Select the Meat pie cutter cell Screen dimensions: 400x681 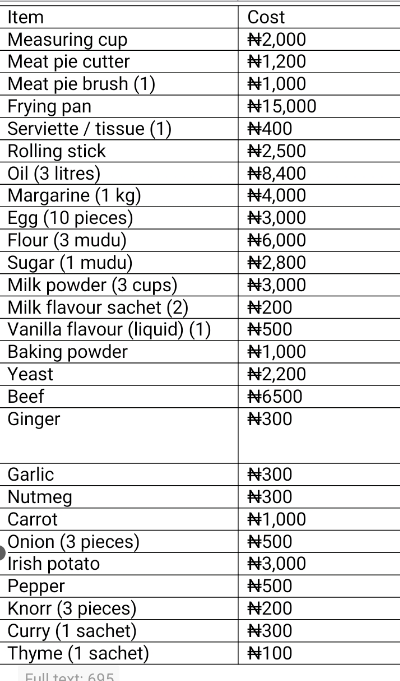click(119, 62)
